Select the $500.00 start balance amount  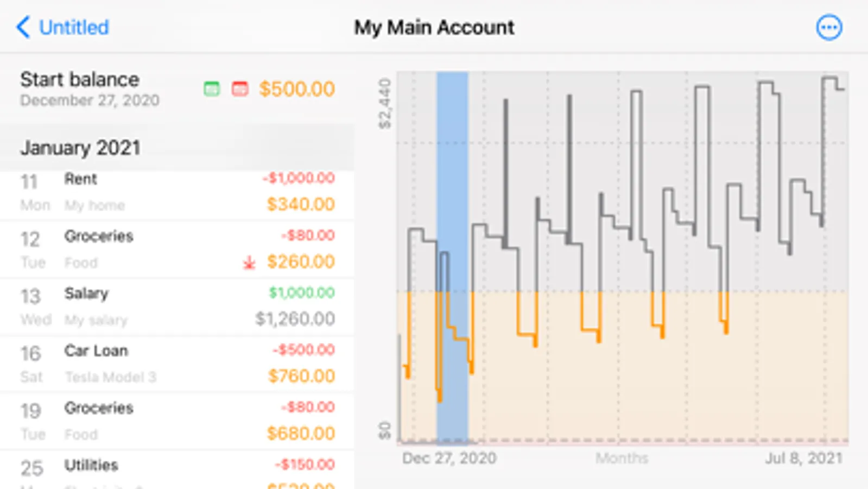(x=297, y=89)
